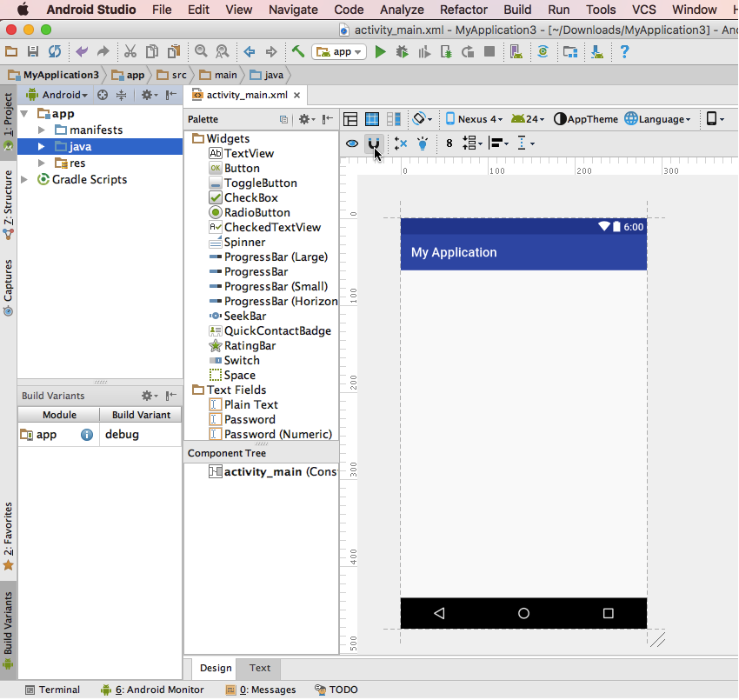Click the Copy icon in toolbar
The height and width of the screenshot is (700, 739).
(152, 52)
